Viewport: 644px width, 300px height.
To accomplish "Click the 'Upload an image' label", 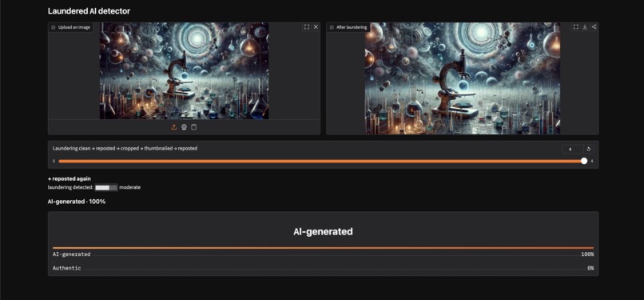I will (x=74, y=27).
